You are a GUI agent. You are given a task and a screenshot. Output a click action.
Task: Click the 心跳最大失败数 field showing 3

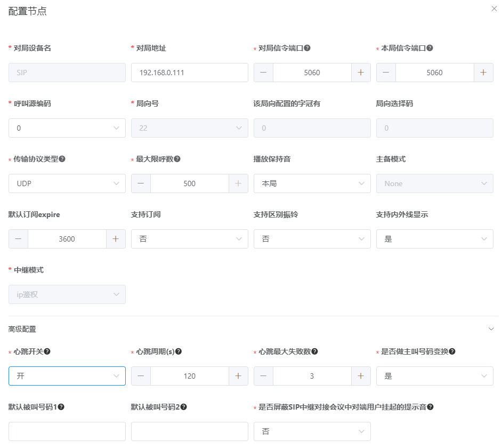(x=312, y=376)
